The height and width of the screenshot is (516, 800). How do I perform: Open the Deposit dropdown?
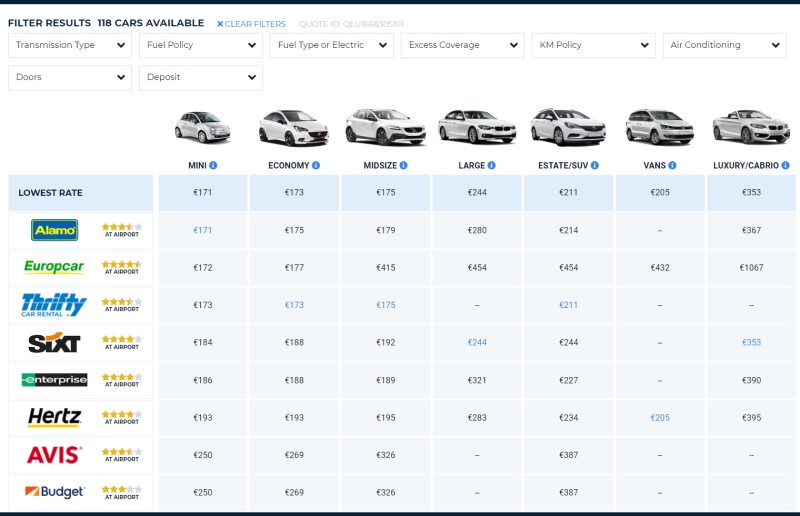[x=201, y=78]
